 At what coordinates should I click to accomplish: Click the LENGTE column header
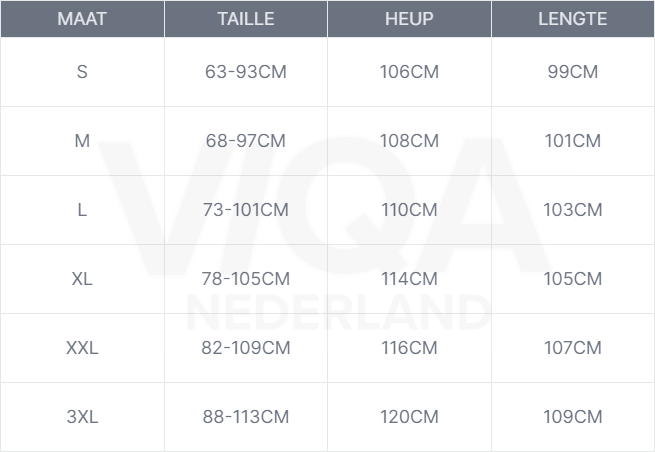572,19
